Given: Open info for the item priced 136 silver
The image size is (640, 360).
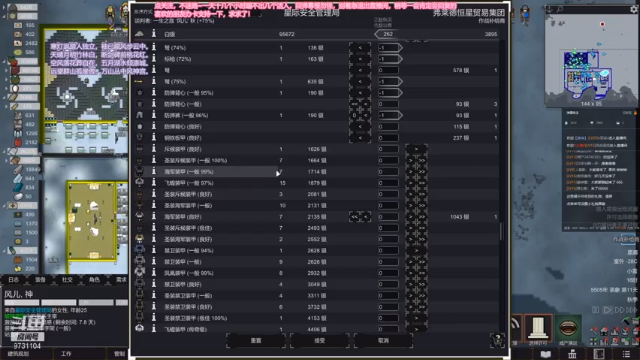Looking at the screenshot, I should 154,47.
